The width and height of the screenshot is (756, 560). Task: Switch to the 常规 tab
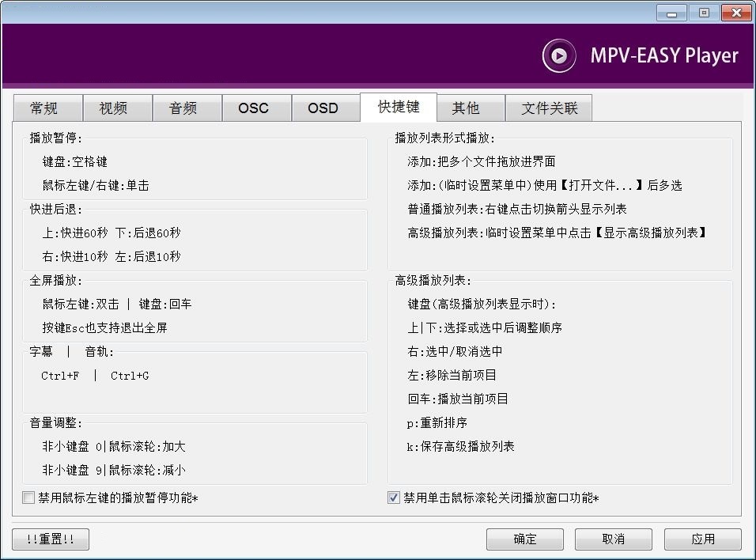[x=47, y=108]
